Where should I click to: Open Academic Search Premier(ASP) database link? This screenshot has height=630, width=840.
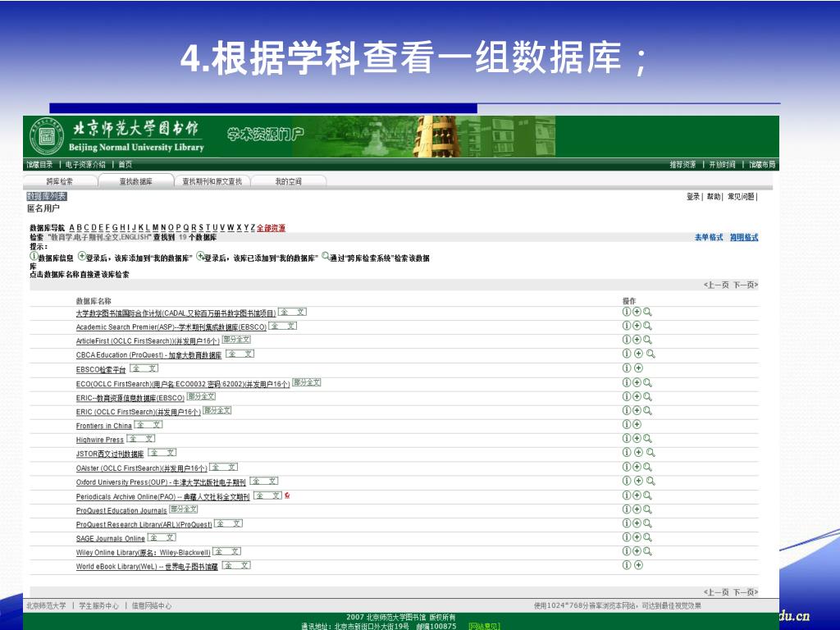[x=171, y=326]
